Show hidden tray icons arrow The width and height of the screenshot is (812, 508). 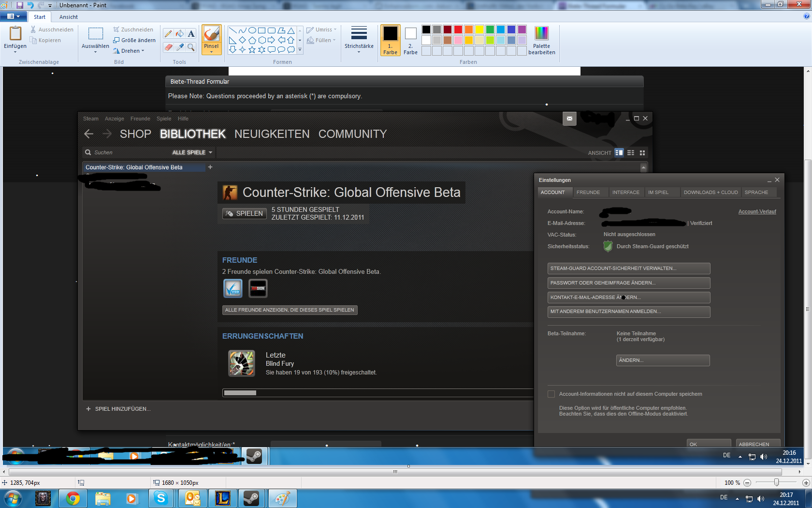(x=737, y=499)
